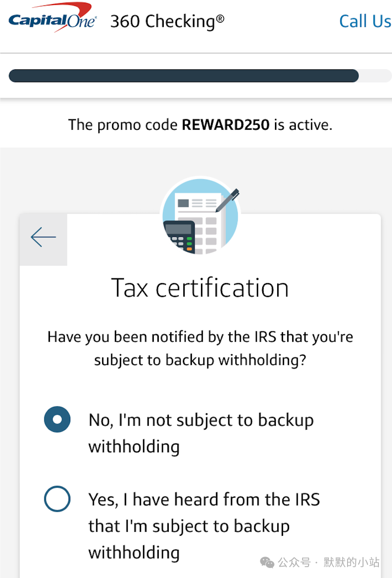Click the 默默的小站 watermark text
This screenshot has height=578, width=392.
pos(352,563)
